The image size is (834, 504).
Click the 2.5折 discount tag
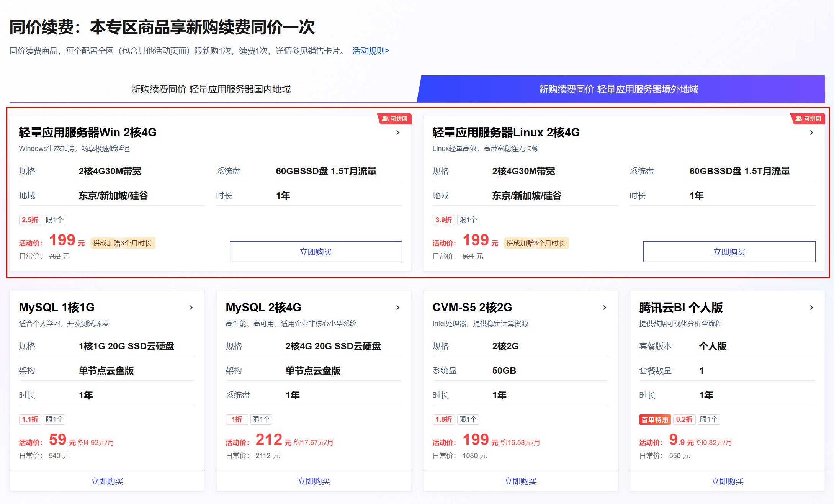[30, 220]
